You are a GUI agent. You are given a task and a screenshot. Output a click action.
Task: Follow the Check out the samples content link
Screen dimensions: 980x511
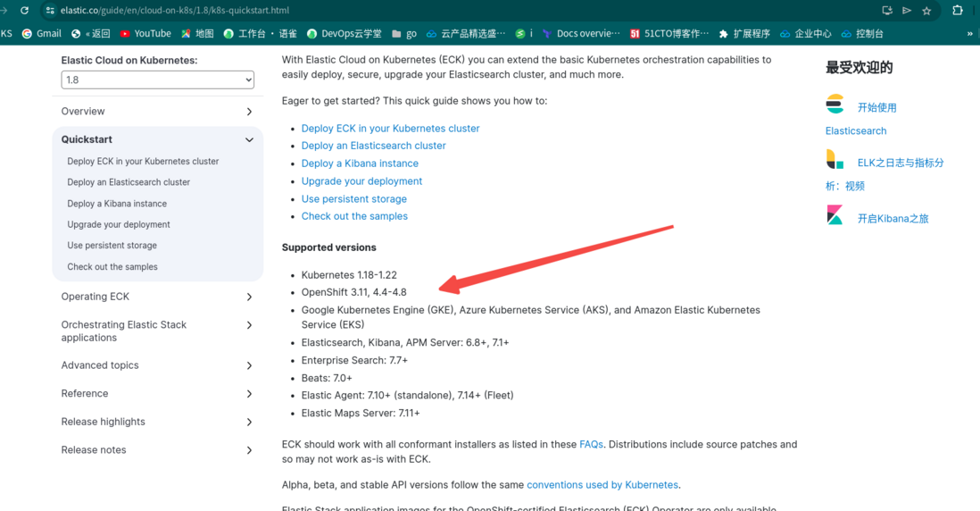pyautogui.click(x=354, y=216)
